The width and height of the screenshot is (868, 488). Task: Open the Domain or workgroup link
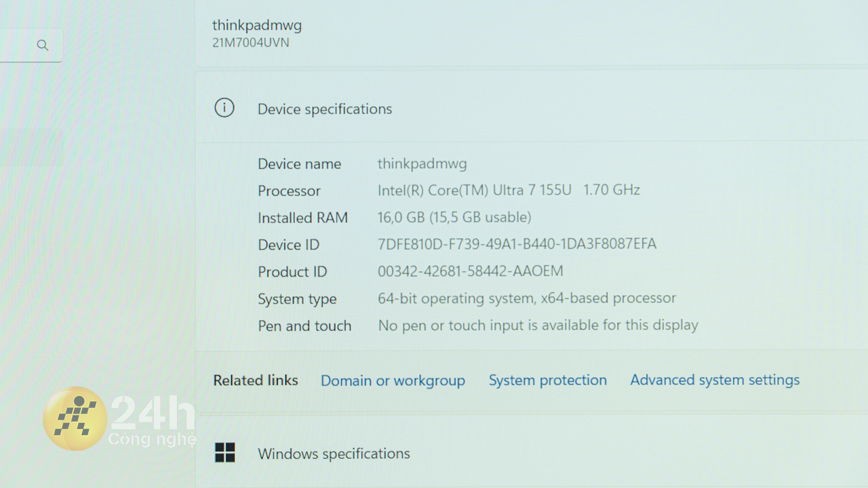(393, 380)
